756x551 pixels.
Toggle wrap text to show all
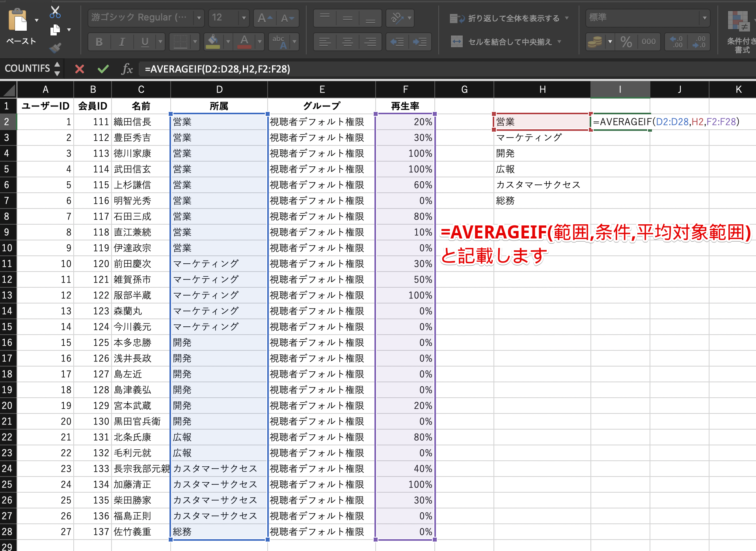pyautogui.click(x=505, y=18)
